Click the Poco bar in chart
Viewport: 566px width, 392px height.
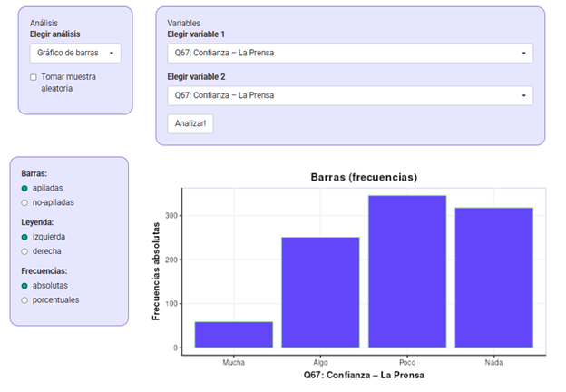coord(407,271)
